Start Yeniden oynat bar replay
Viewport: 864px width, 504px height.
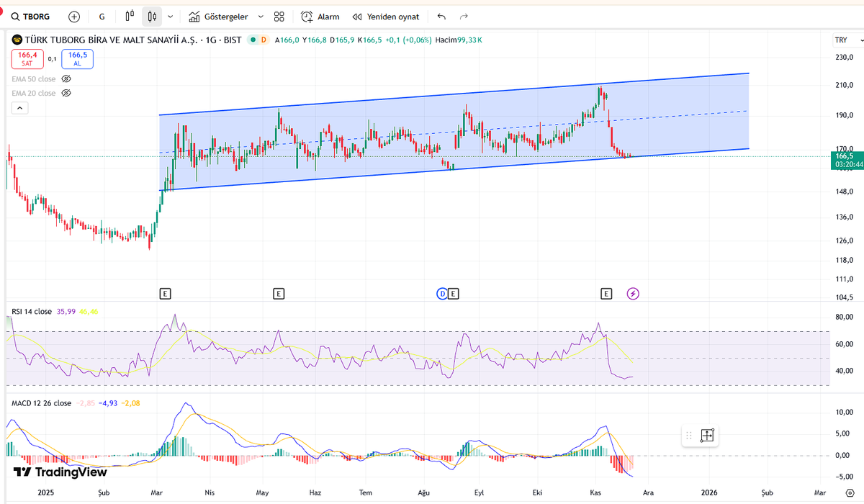pos(386,16)
